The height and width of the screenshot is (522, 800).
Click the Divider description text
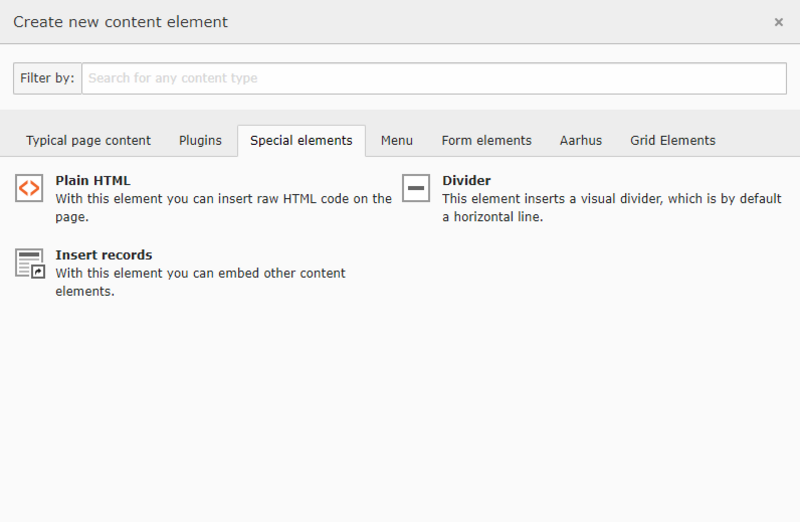(612, 208)
